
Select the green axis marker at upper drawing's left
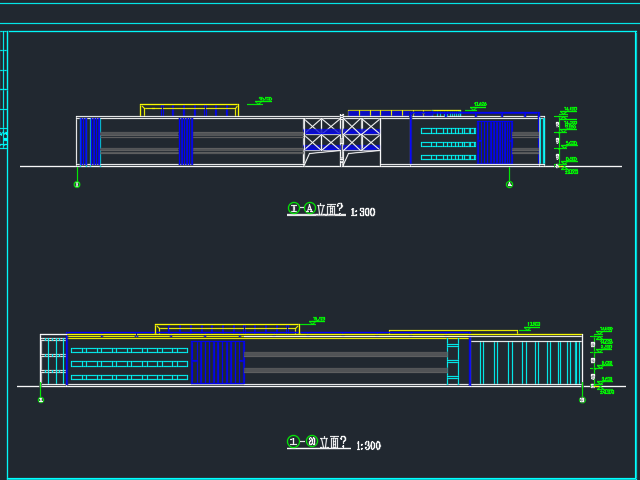78,184
